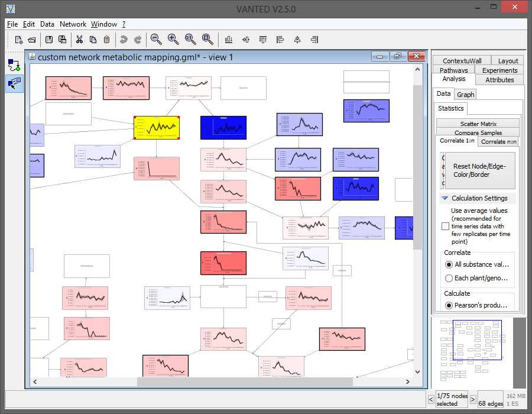Enable the Use average values checkbox

pyautogui.click(x=445, y=226)
